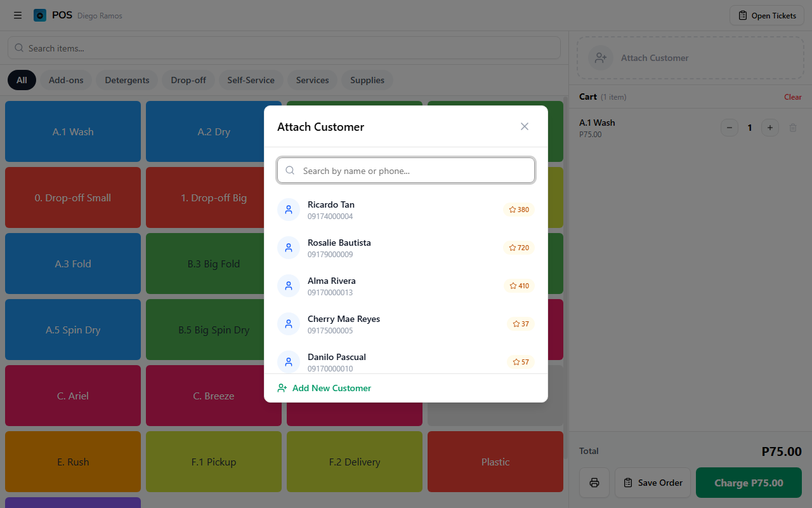Switch to the Detergents category tab
Viewport: 812px width, 508px height.
(x=127, y=80)
